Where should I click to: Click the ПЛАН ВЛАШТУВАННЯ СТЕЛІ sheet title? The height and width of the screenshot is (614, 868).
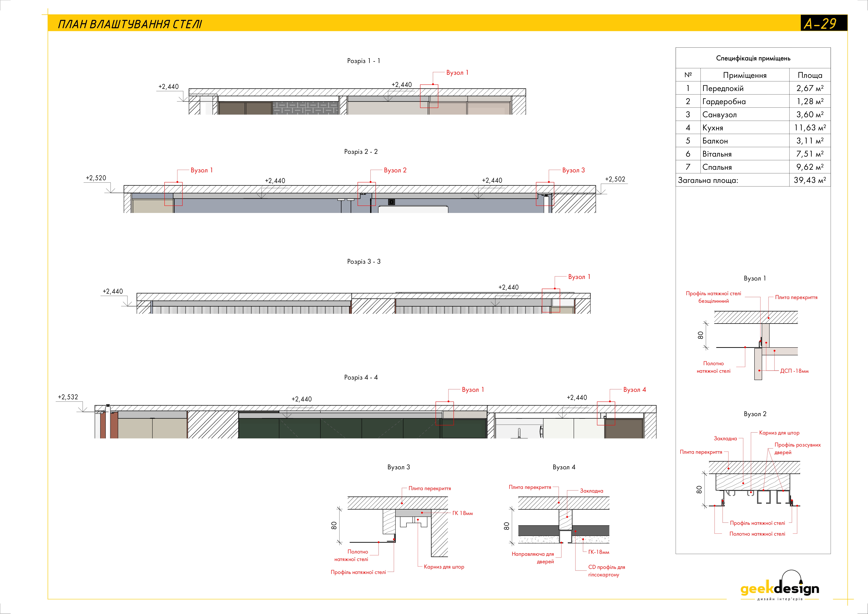tap(130, 24)
